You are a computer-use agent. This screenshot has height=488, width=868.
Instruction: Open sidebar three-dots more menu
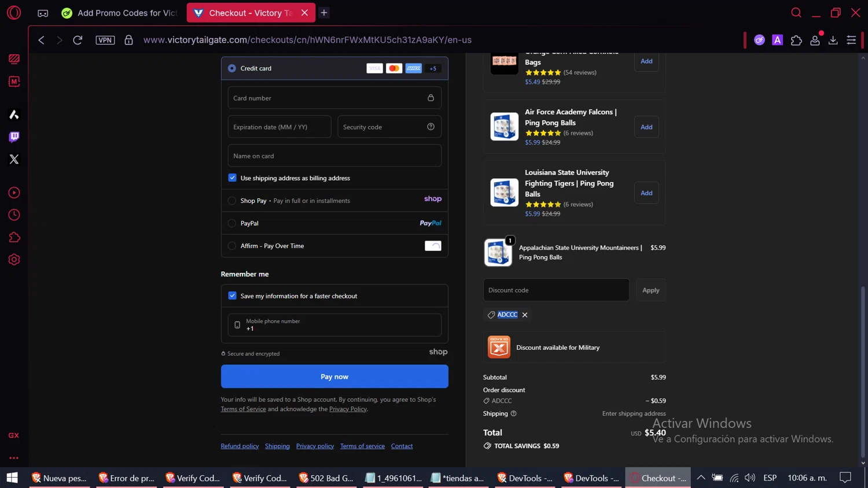(x=14, y=458)
